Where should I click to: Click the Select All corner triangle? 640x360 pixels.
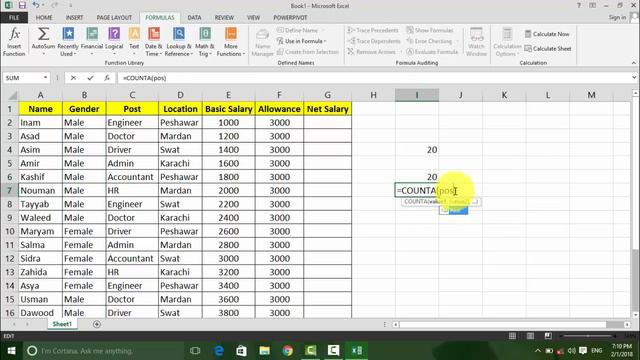click(x=12, y=96)
